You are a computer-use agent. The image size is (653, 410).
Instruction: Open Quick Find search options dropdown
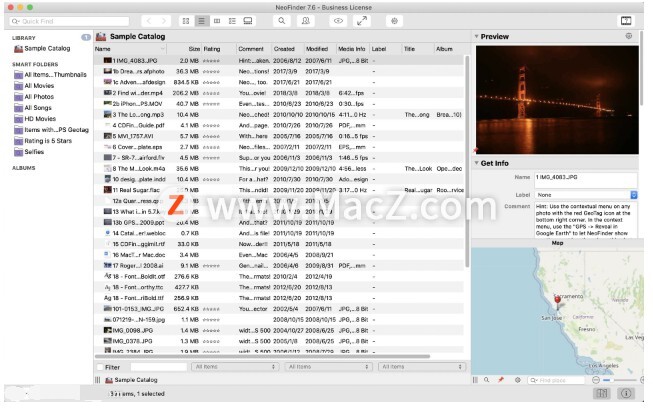tap(16, 21)
